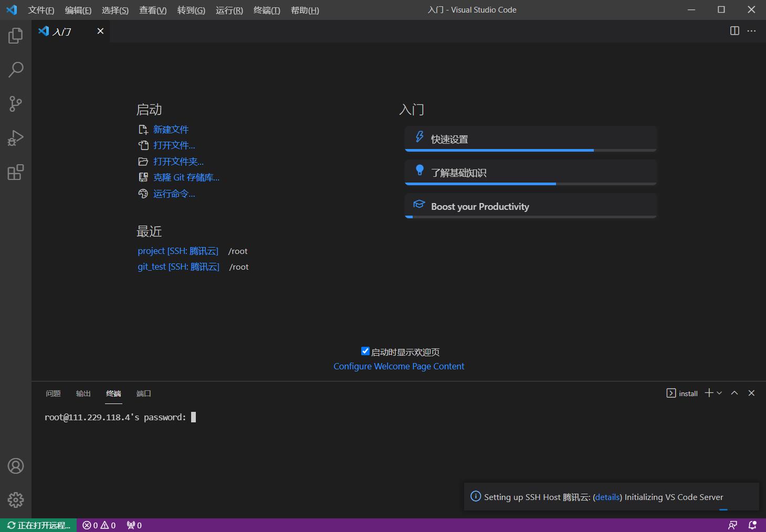Open the Manage gear icon
766x532 pixels.
click(16, 500)
